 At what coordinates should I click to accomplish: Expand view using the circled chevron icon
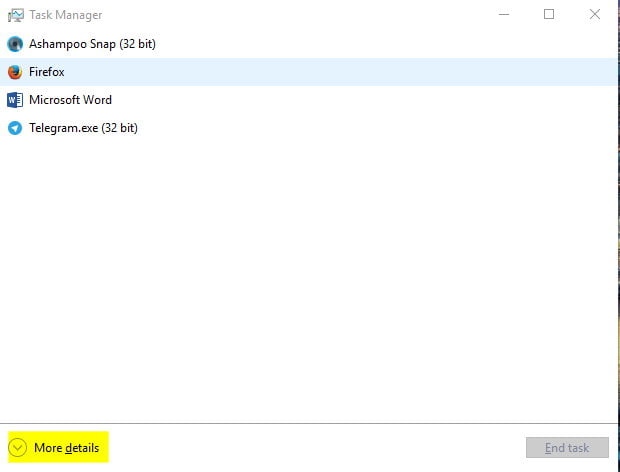click(18, 448)
